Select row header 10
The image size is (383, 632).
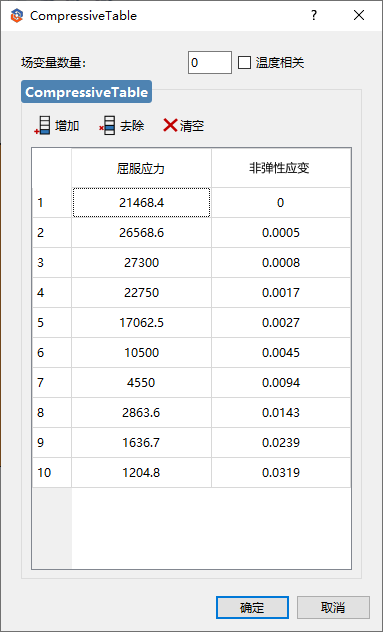52,473
